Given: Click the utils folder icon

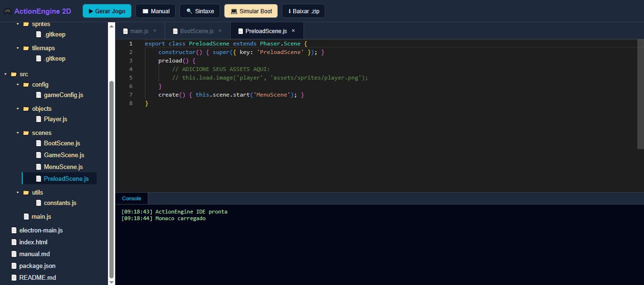Looking at the screenshot, I should [26, 192].
